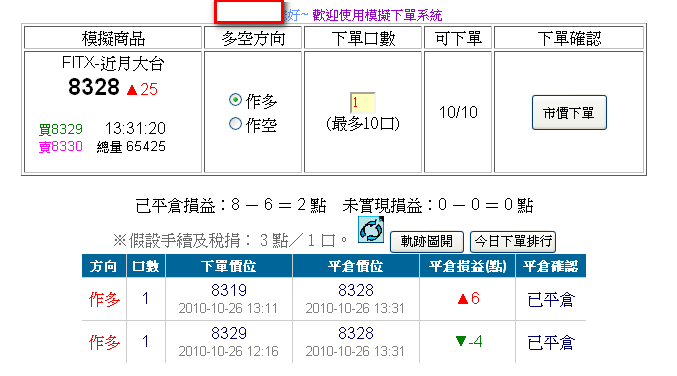Image resolution: width=677 pixels, height=376 pixels.
Task: Click the (最多10口) limit note
Action: 363,124
